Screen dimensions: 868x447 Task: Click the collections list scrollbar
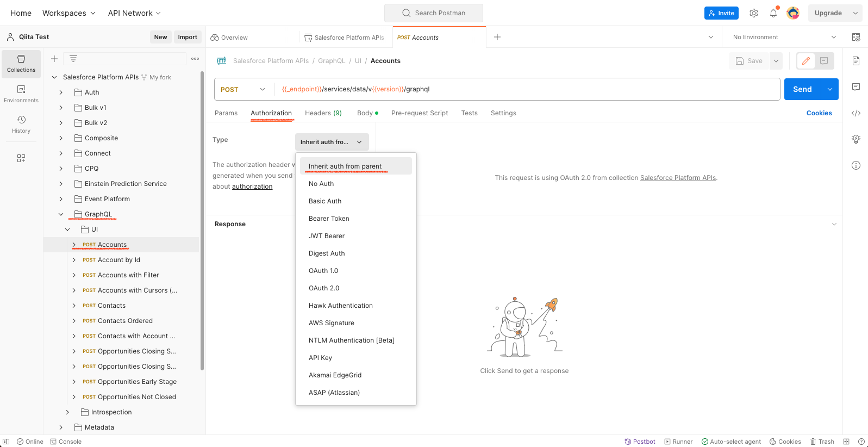point(202,220)
